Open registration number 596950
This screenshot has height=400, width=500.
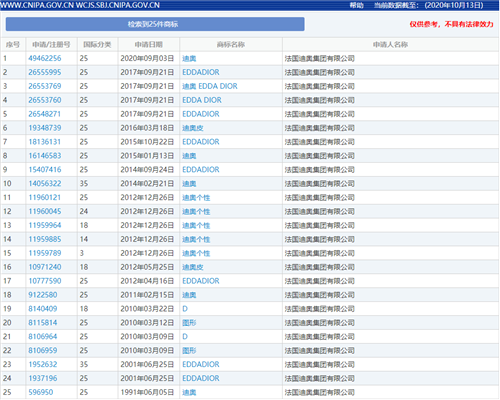pyautogui.click(x=41, y=392)
